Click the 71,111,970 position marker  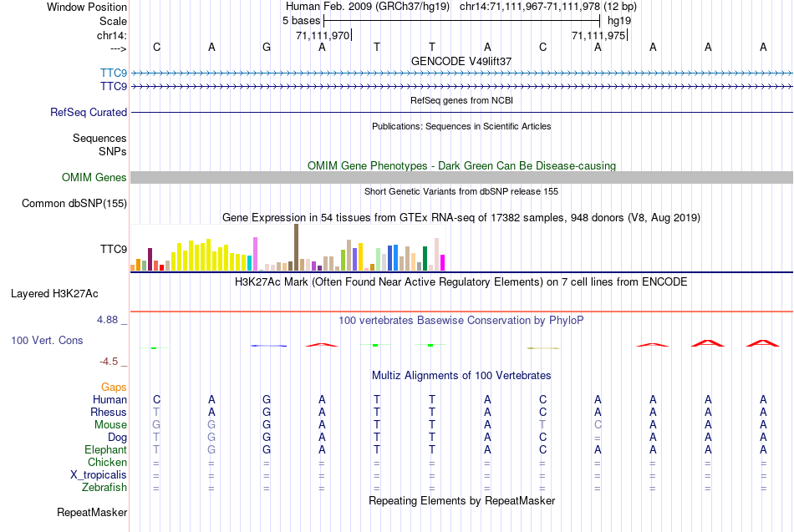pos(323,35)
